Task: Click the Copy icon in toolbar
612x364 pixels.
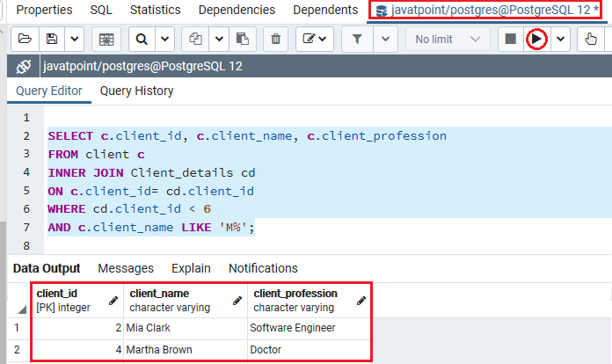Action: (x=195, y=39)
